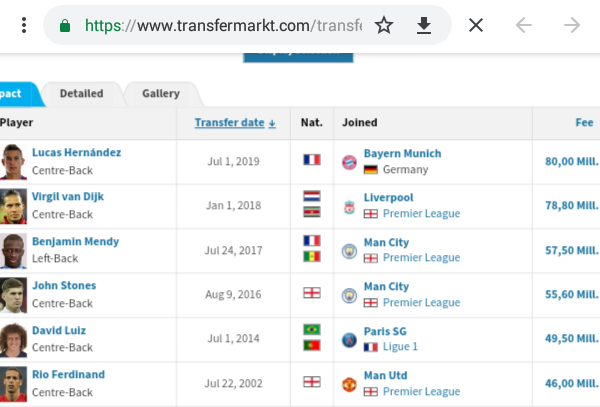Click the Liverpool club crest

point(349,207)
